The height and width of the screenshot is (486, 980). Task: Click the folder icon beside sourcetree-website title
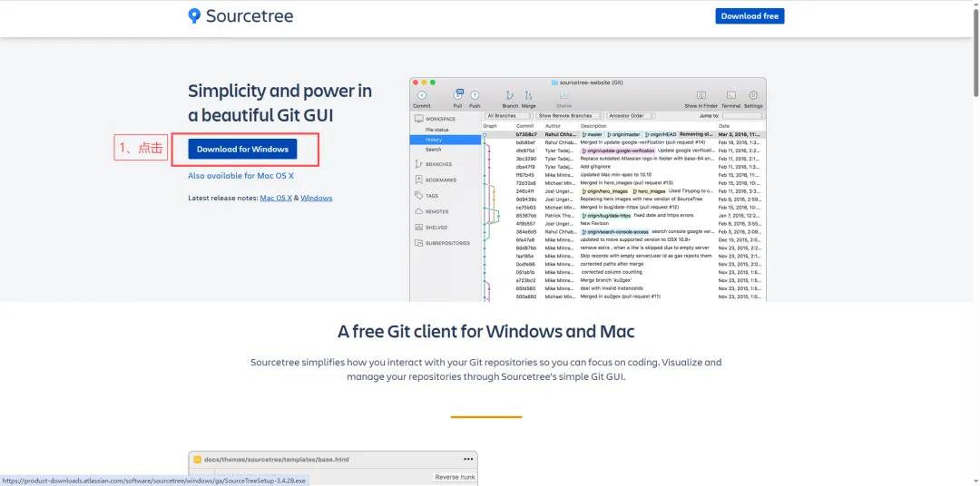pos(554,83)
